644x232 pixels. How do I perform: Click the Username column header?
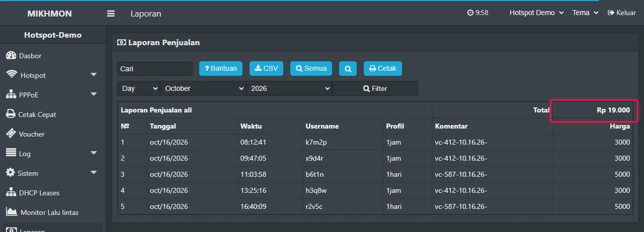[x=323, y=126]
